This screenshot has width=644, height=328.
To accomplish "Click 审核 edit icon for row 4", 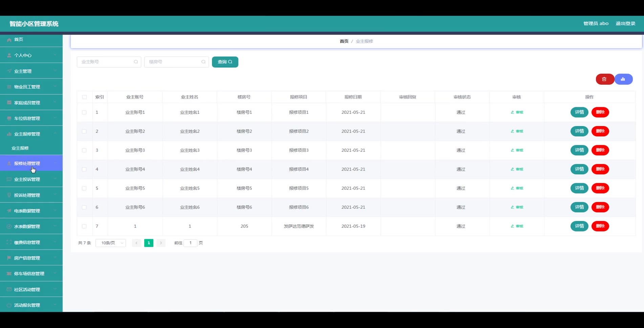I will click(512, 169).
